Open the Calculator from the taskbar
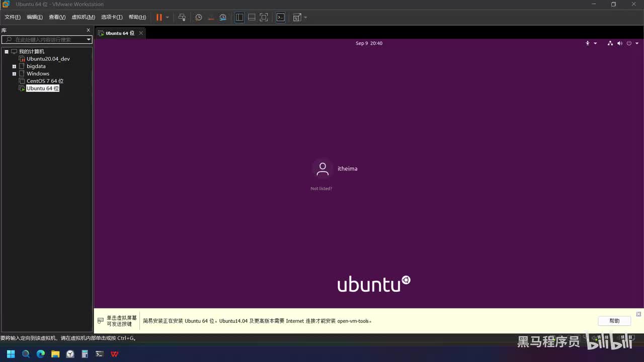 [85, 354]
